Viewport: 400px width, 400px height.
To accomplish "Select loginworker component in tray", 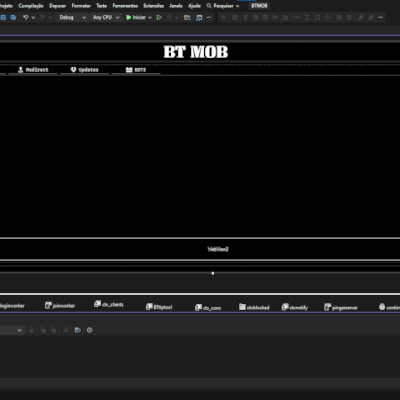I will [x=12, y=305].
